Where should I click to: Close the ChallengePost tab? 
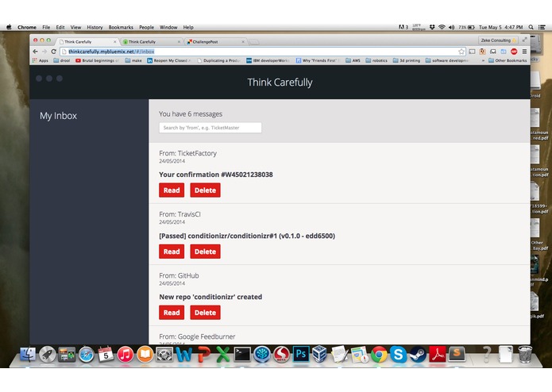[243, 41]
